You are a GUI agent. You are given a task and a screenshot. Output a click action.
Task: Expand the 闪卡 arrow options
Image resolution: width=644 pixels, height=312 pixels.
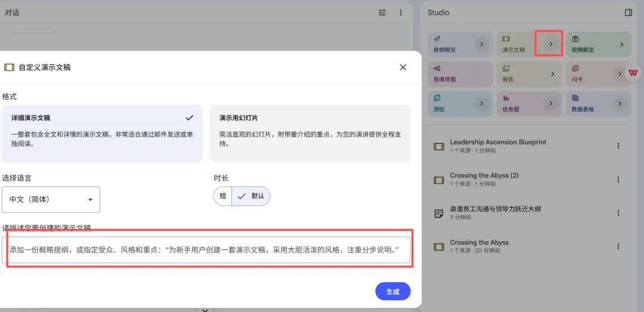pos(620,74)
